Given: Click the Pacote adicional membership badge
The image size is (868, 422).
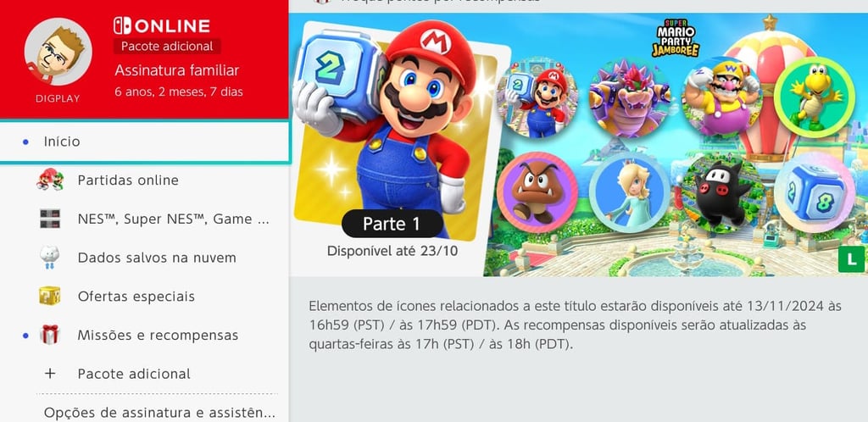Looking at the screenshot, I should point(167,47).
